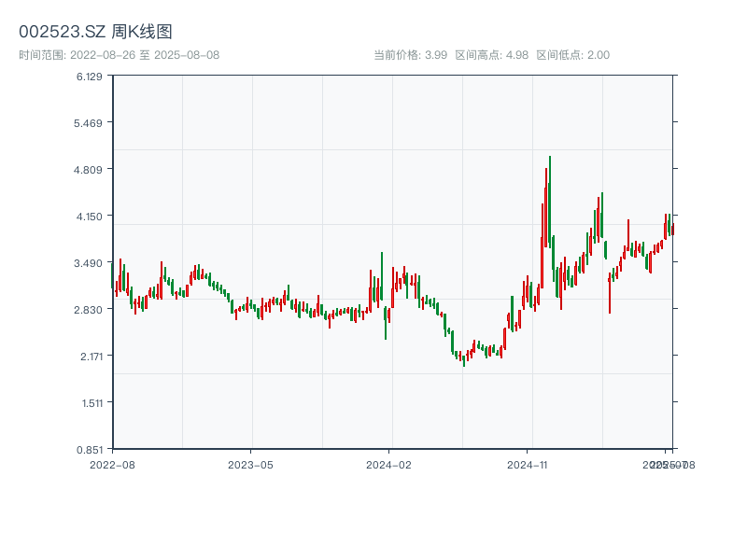This screenshot has height=560, width=747.
Task: Click the current price label 当前价格: 3.99
Action: click(x=411, y=55)
